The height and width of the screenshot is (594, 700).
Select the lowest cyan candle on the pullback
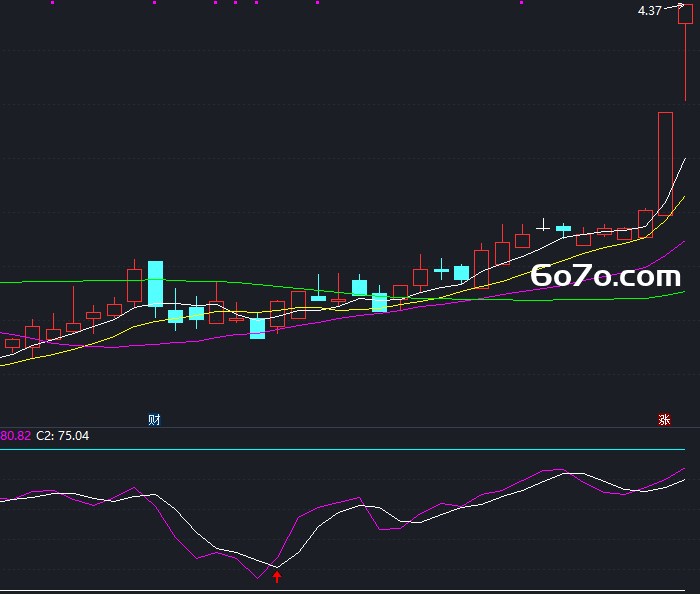(257, 328)
